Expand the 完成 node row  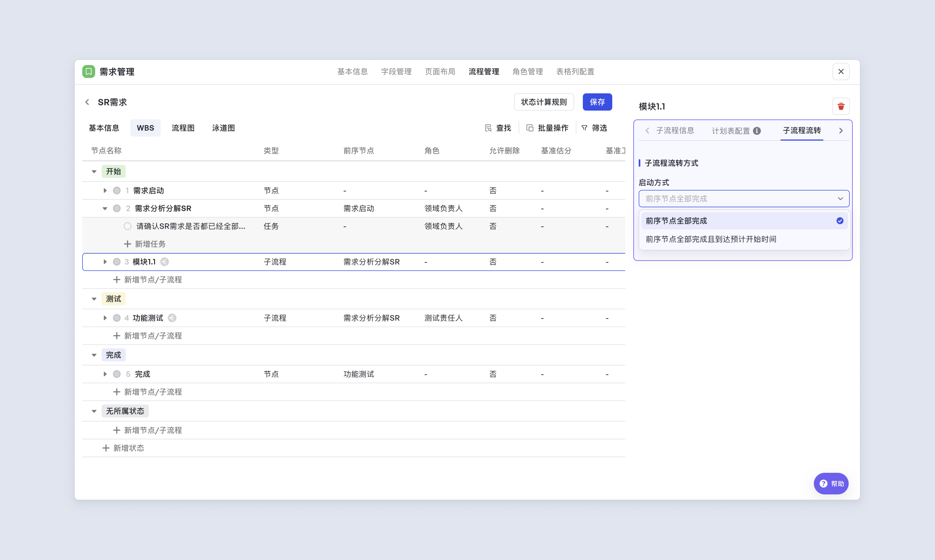pos(105,374)
